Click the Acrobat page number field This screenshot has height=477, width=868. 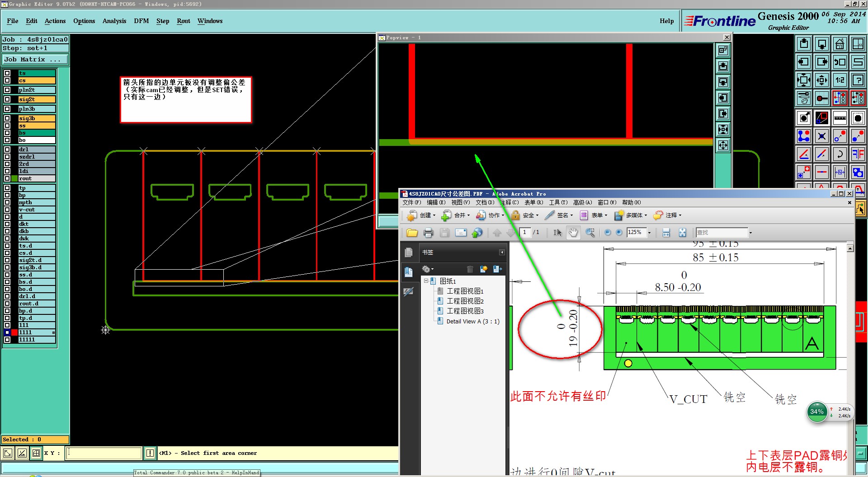click(524, 232)
